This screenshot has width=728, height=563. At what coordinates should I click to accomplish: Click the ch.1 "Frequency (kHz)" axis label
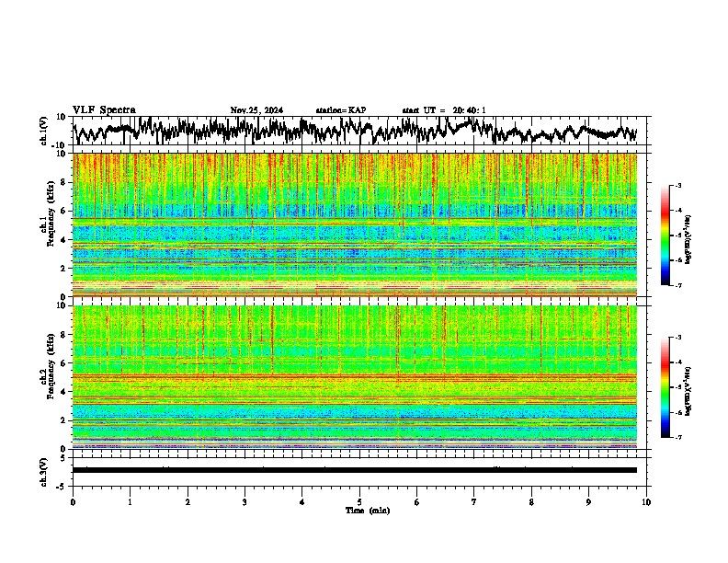(51, 213)
